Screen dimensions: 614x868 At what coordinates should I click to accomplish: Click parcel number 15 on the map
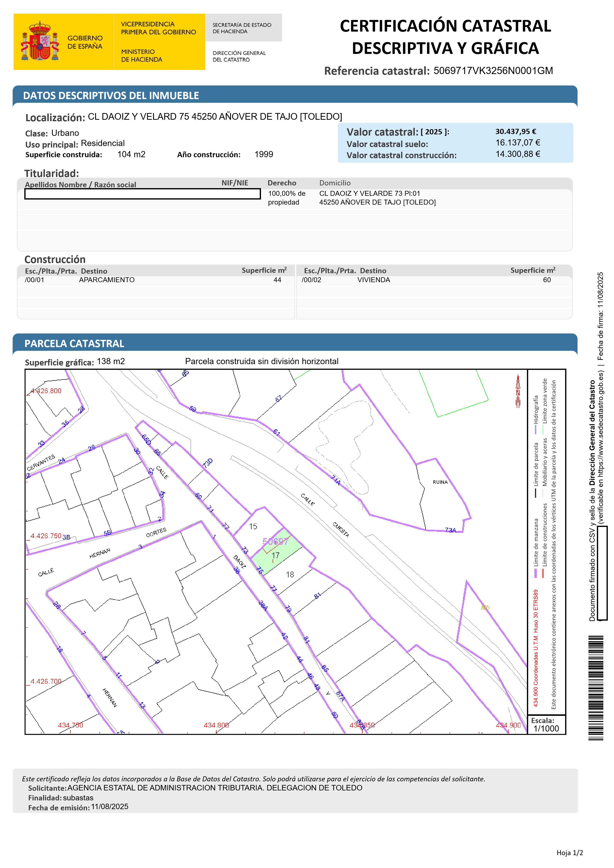tap(253, 526)
